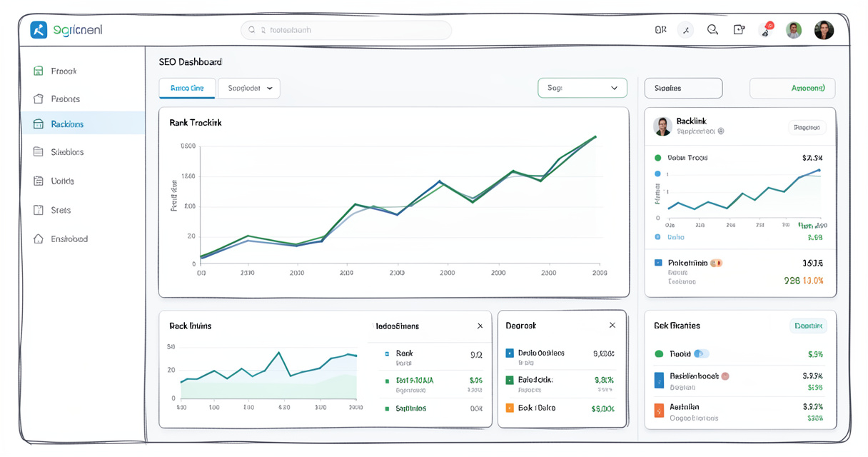Open the green-background user avatar in the header

[794, 30]
